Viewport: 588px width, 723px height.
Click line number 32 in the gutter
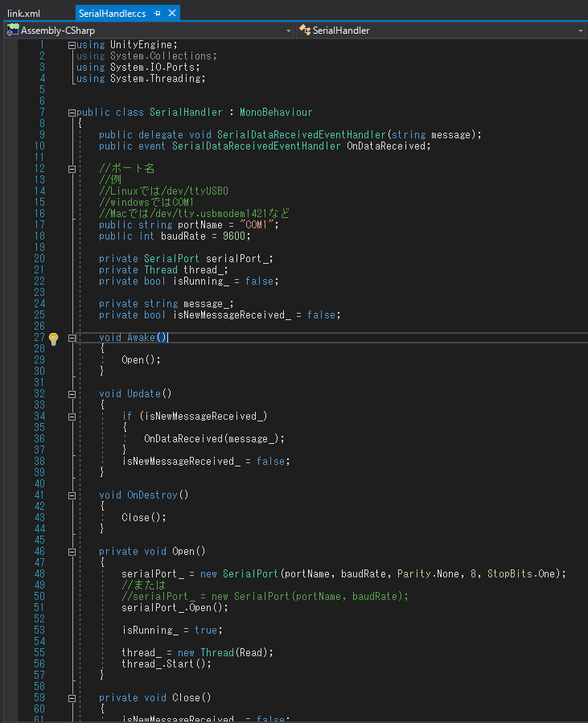pos(39,393)
